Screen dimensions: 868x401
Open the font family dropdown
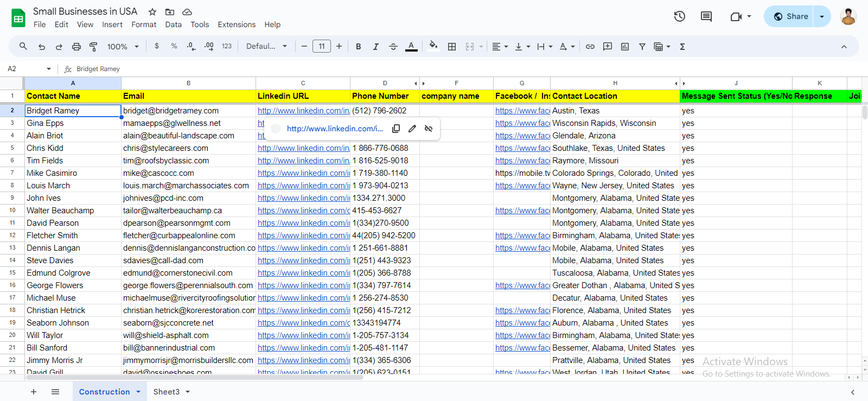266,47
